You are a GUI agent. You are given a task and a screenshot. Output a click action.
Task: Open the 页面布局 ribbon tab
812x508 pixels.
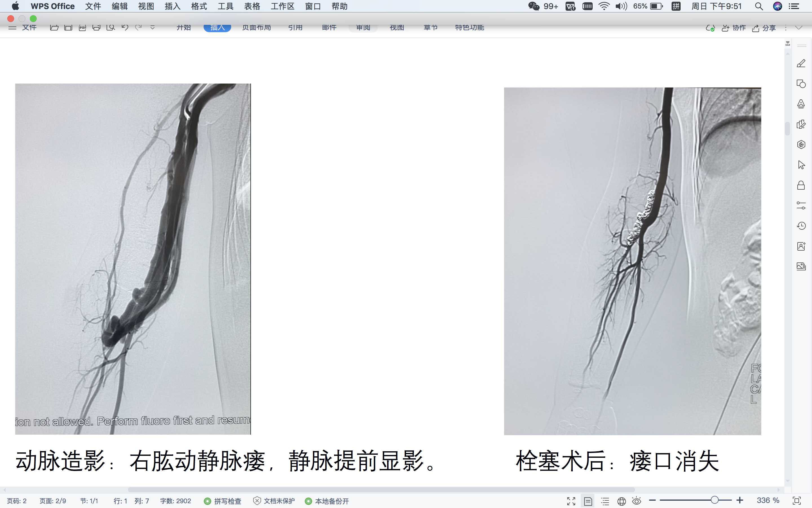coord(256,28)
